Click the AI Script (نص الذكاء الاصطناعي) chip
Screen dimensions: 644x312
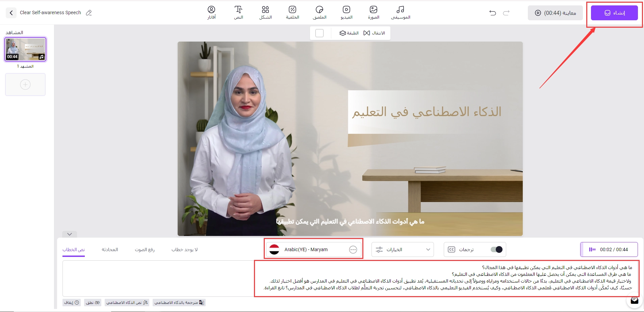(x=127, y=303)
